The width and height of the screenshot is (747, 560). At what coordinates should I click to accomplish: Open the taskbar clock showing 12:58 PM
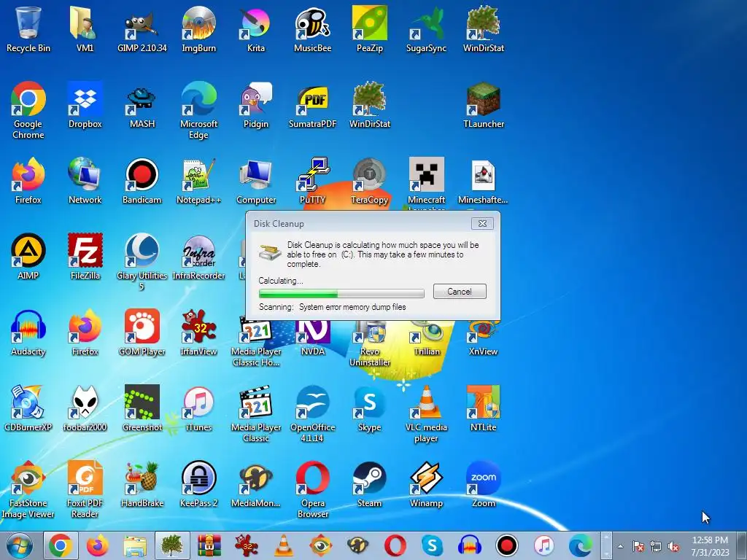710,546
